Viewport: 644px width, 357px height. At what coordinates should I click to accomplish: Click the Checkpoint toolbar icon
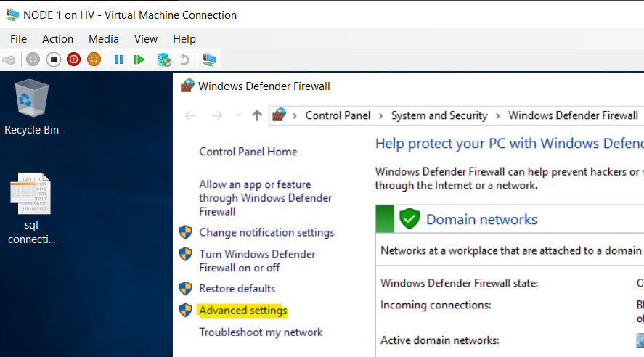(164, 60)
